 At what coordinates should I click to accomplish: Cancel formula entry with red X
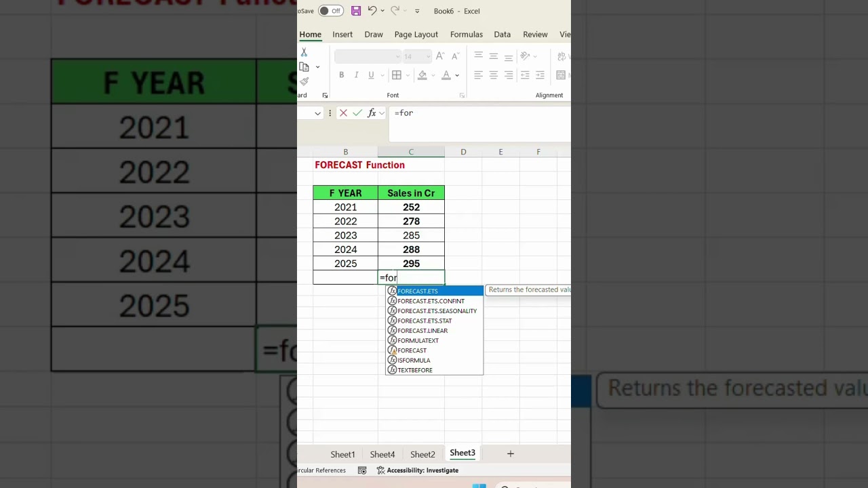click(343, 113)
